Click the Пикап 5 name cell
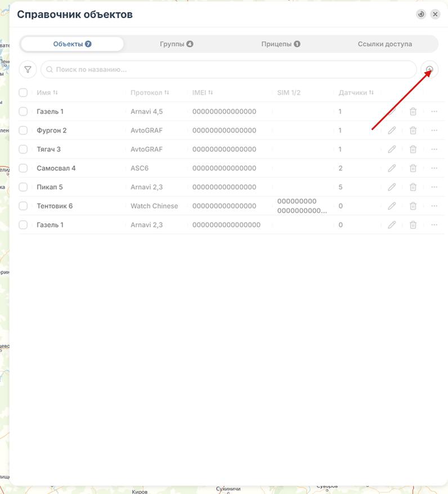The width and height of the screenshot is (448, 494). click(50, 187)
